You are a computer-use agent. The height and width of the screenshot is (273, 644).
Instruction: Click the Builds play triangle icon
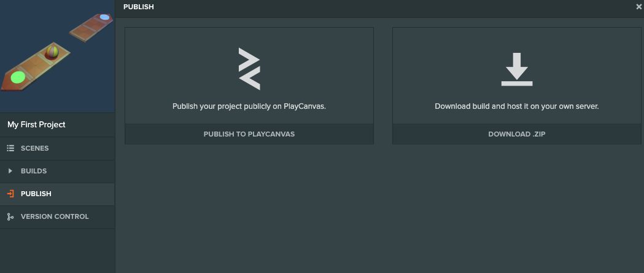[10, 171]
